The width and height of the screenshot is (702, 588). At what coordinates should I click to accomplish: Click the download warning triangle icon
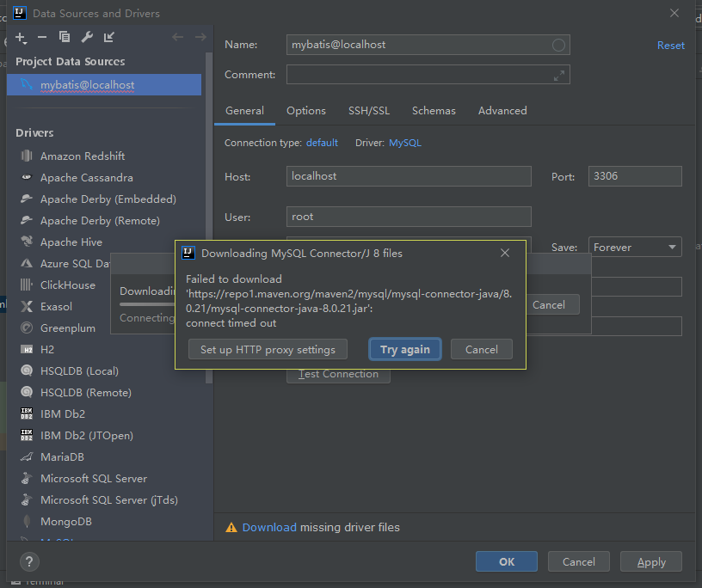click(231, 528)
